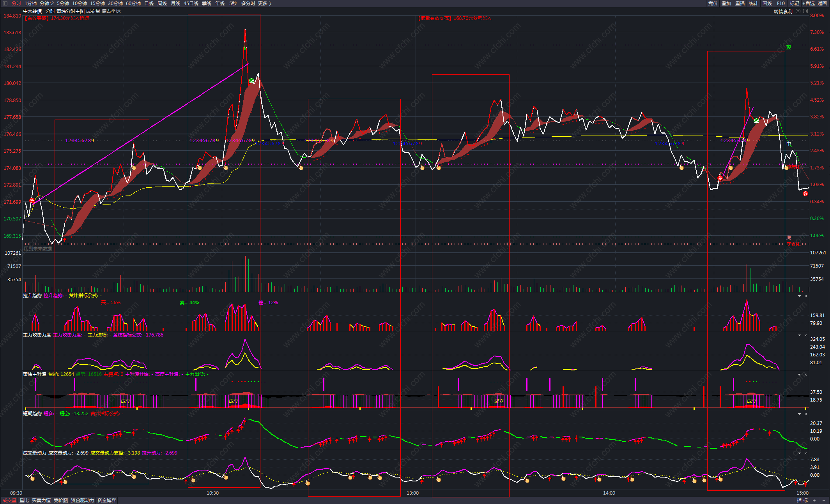Close the 拉升趋势 indicator panel

(806, 296)
